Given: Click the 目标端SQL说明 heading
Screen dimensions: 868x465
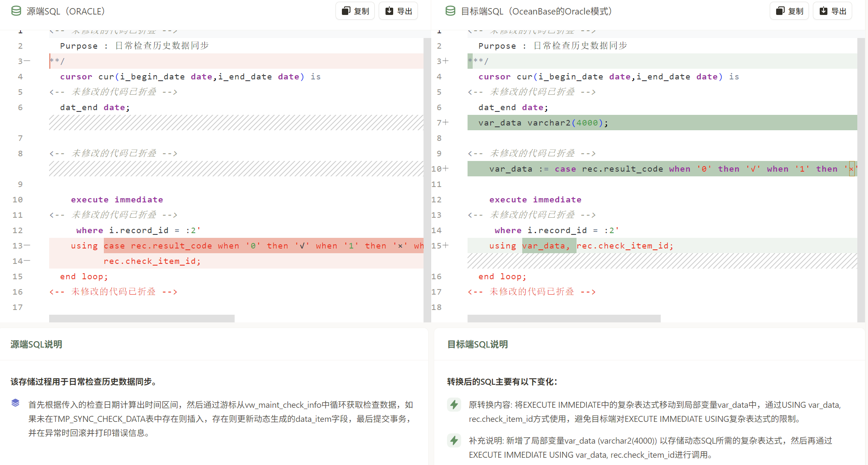Looking at the screenshot, I should tap(477, 344).
